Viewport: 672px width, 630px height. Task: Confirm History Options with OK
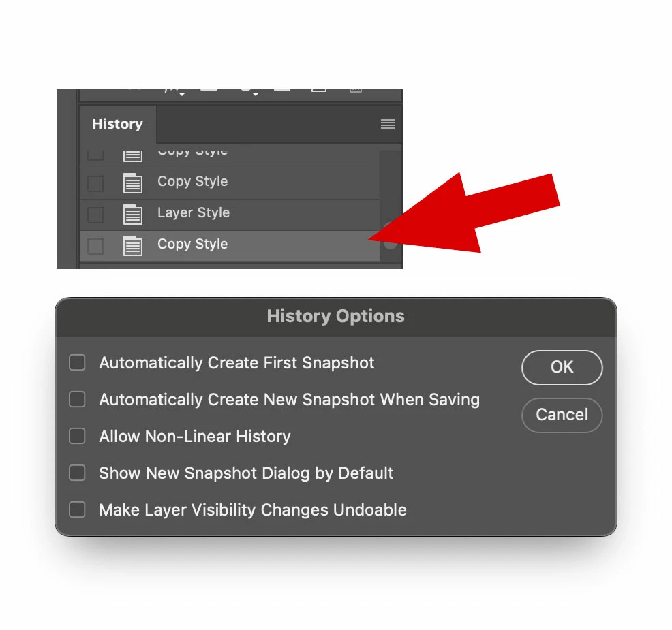point(562,368)
